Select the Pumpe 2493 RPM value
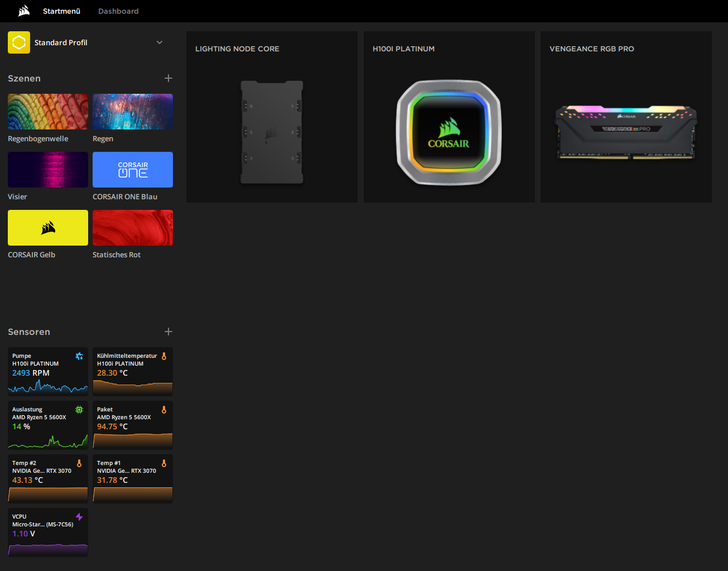Viewport: 728px width, 571px height. tap(31, 373)
